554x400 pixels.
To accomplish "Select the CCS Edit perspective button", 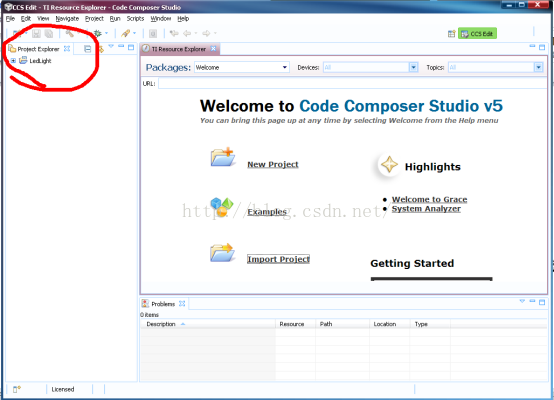I will click(477, 34).
